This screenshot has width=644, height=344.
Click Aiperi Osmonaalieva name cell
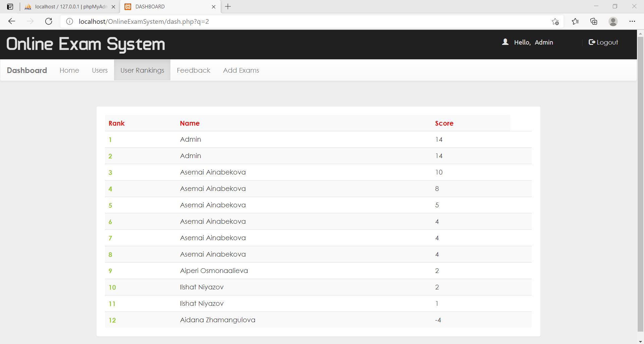coord(214,271)
